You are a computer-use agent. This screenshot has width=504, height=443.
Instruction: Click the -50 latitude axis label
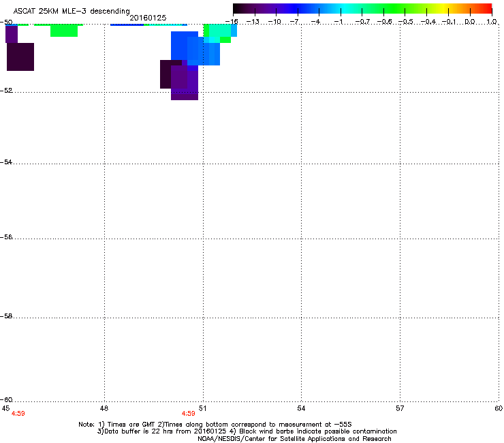pyautogui.click(x=6, y=22)
